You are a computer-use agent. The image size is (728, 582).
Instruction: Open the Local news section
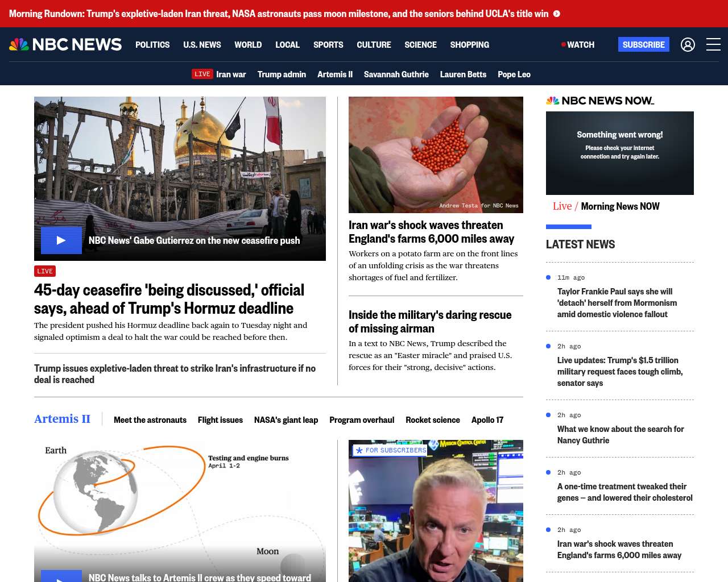pos(287,44)
